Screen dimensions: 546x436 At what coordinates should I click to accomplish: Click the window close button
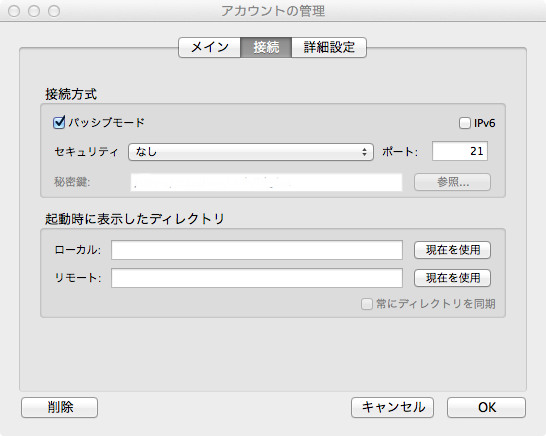pyautogui.click(x=14, y=11)
